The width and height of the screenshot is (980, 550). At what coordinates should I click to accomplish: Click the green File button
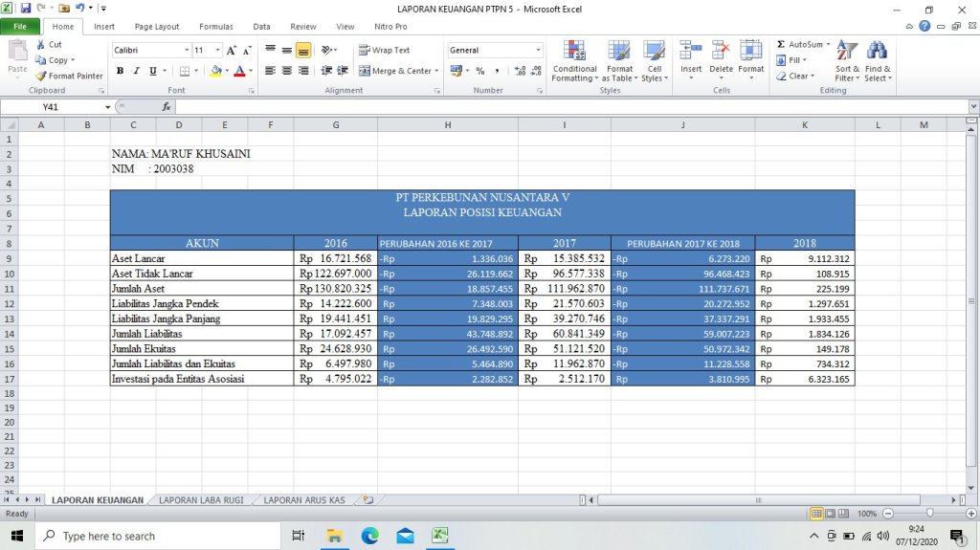coord(19,27)
